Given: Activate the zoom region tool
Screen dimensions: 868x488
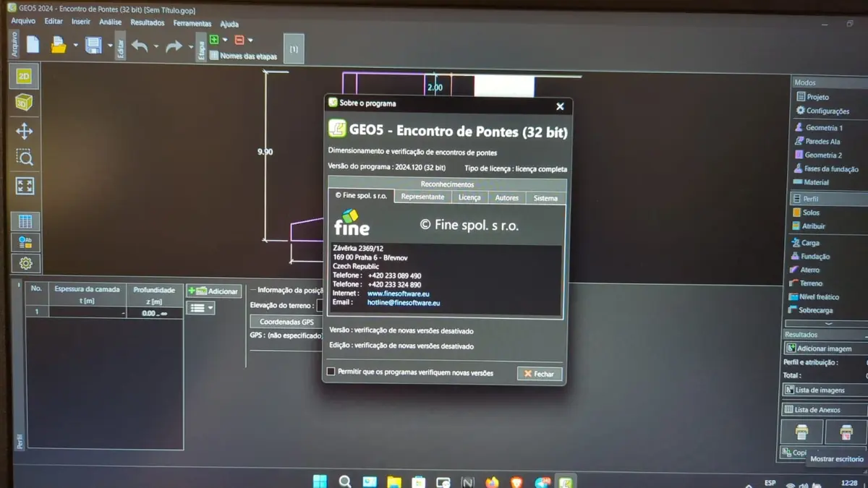Looking at the screenshot, I should [25, 158].
